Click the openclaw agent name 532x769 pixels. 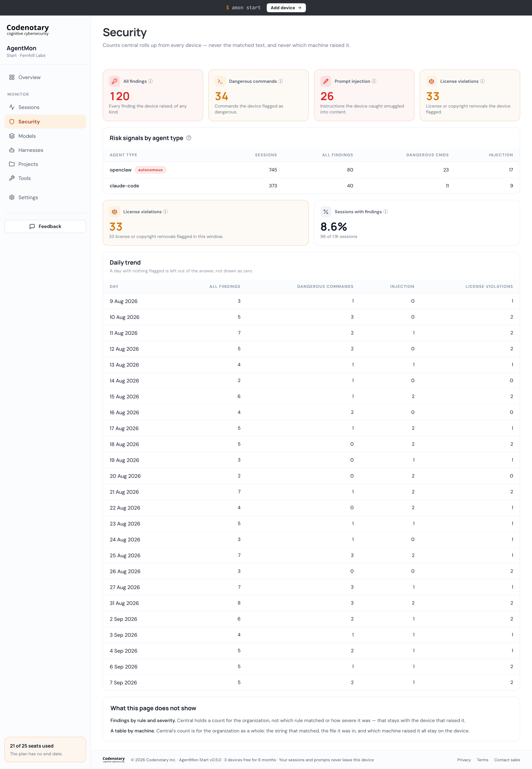pyautogui.click(x=121, y=170)
